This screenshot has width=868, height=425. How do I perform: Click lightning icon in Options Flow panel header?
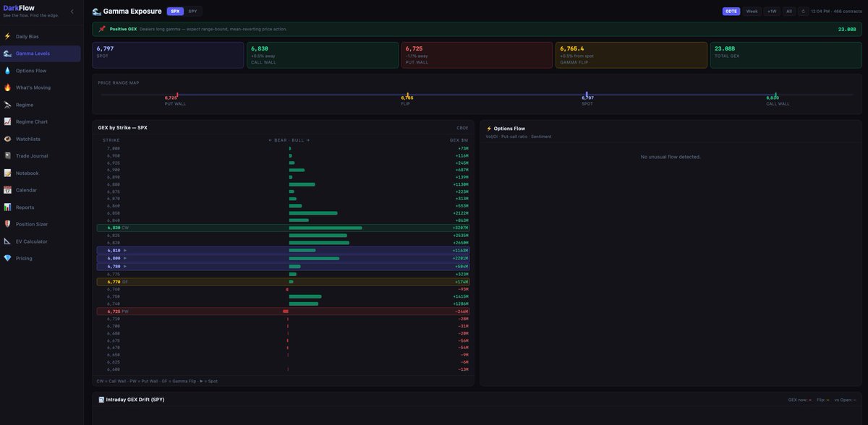point(489,129)
